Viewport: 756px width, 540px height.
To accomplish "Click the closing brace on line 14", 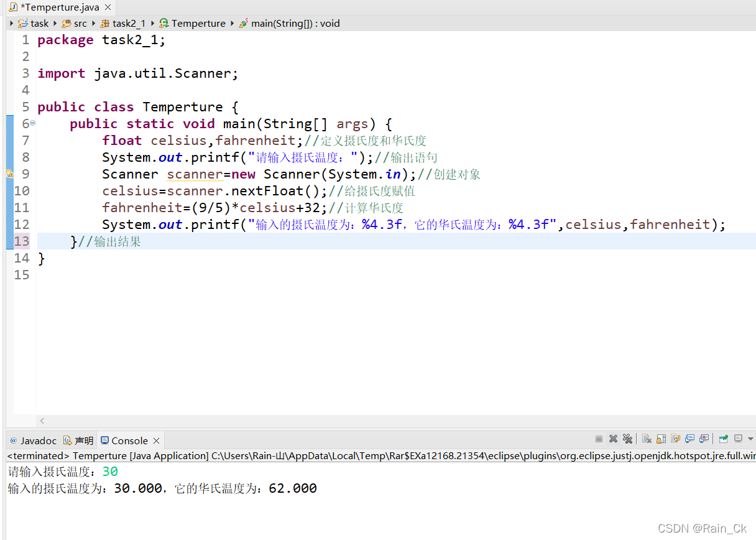I will coord(42,258).
